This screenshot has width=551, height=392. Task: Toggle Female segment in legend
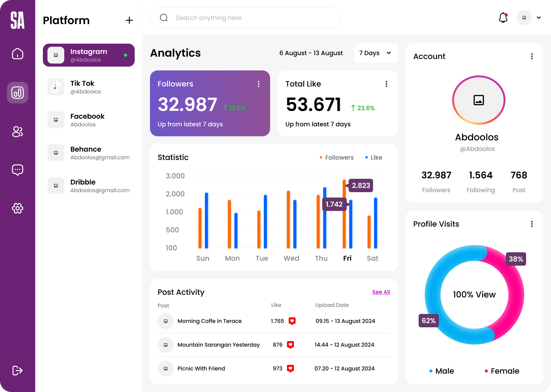click(502, 371)
